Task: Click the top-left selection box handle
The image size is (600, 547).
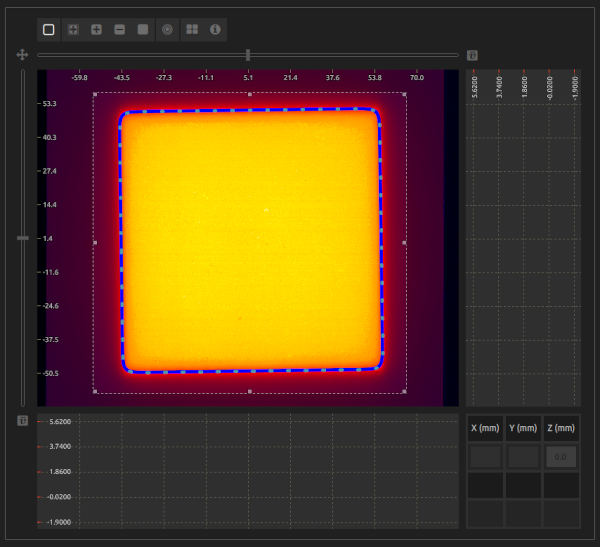Action: [x=95, y=94]
